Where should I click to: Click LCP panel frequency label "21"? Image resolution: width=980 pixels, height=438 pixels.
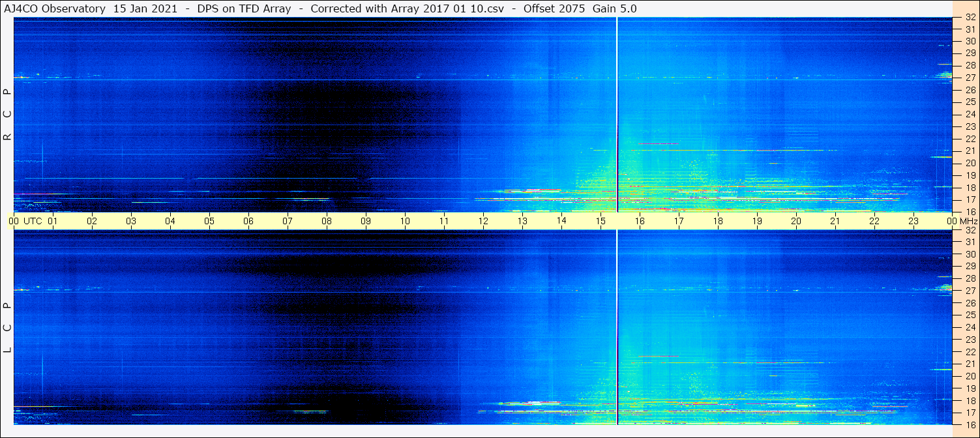[x=970, y=363]
